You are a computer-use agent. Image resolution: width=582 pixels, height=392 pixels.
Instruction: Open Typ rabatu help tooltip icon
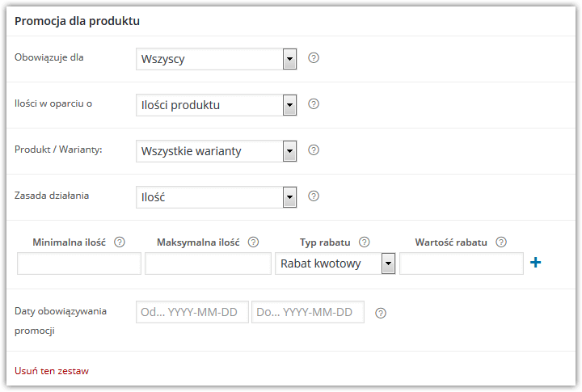click(364, 242)
